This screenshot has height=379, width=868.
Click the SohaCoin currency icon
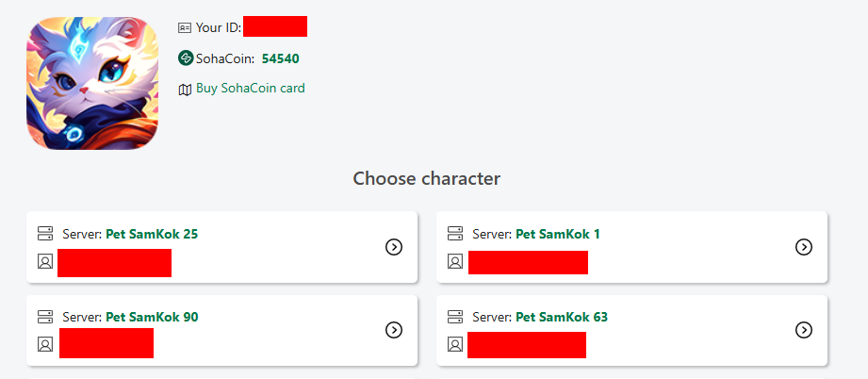[186, 58]
